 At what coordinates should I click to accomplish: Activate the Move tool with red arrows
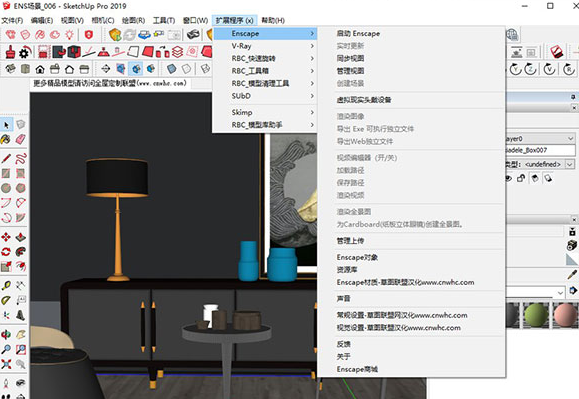(6, 237)
